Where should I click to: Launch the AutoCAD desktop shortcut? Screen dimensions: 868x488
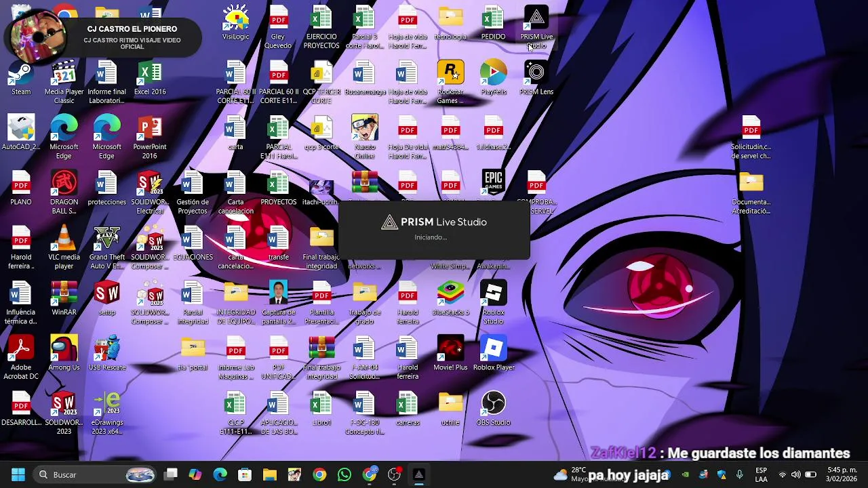[21, 132]
